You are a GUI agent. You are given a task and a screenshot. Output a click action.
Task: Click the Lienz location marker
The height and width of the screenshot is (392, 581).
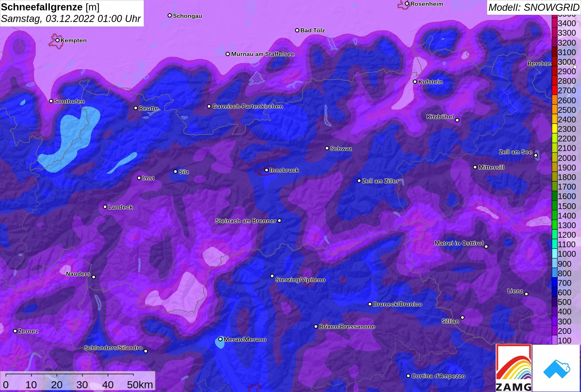pos(526,294)
